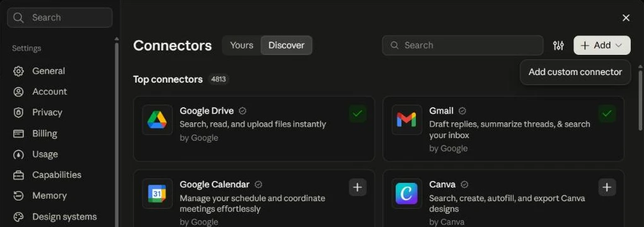Click the sidebar settings Search box
The image size is (644, 227).
coord(60,18)
